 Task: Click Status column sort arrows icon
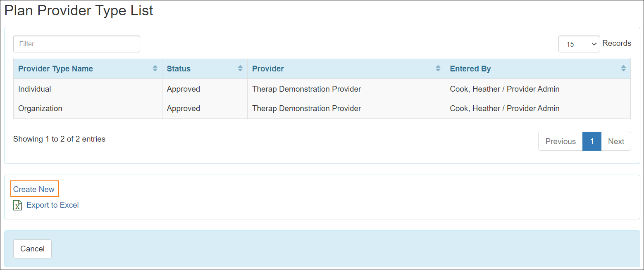240,69
